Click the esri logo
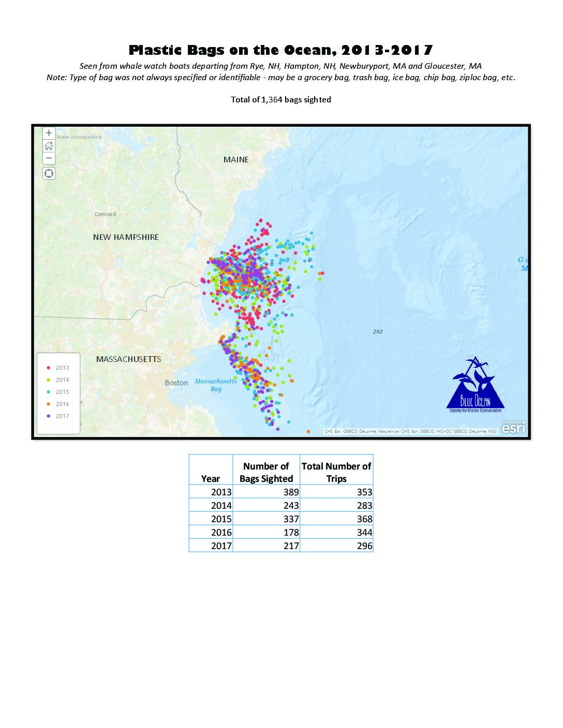Viewport: 563px width, 728px height. point(513,428)
